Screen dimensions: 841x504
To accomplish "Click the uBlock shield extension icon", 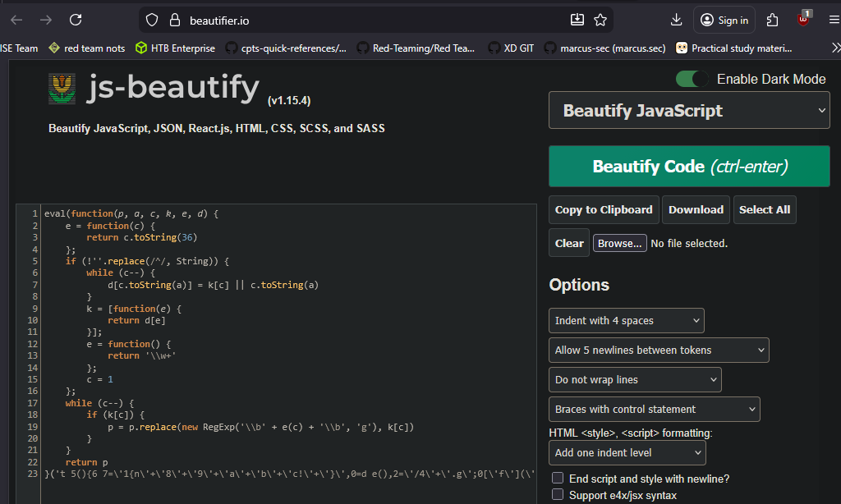I will click(x=804, y=20).
